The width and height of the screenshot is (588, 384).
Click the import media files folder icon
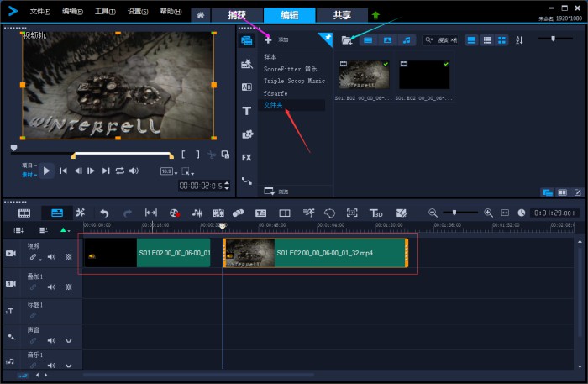pos(347,40)
